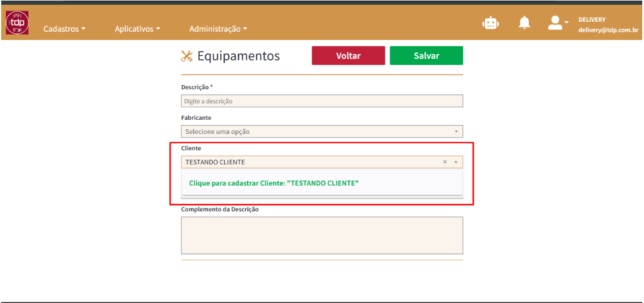Open the Fabricante dropdown
Viewport: 644px width, 303px height.
322,132
